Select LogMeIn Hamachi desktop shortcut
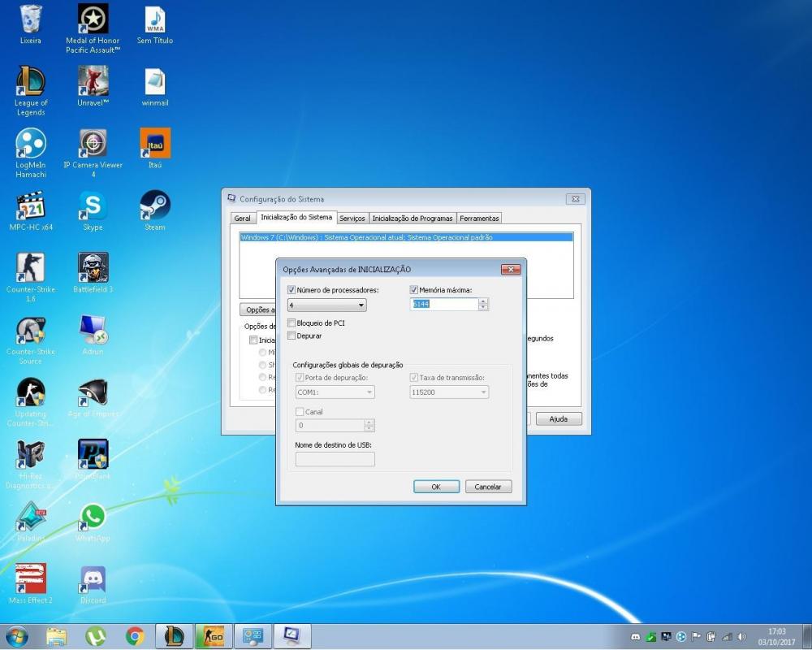The height and width of the screenshot is (650, 812). [31, 154]
